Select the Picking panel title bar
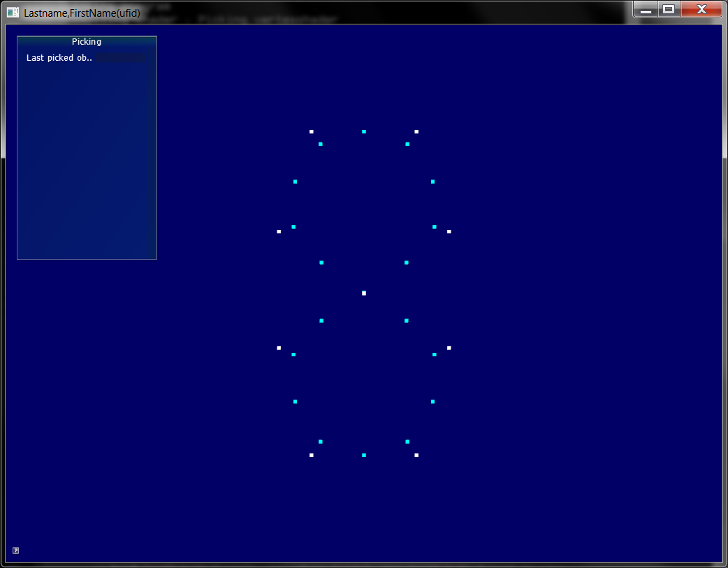 click(x=87, y=42)
